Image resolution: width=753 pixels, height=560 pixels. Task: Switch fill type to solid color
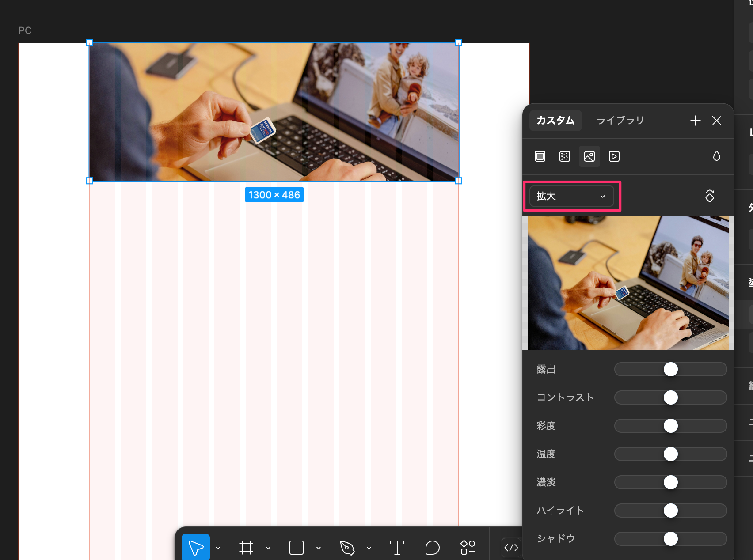pos(540,156)
